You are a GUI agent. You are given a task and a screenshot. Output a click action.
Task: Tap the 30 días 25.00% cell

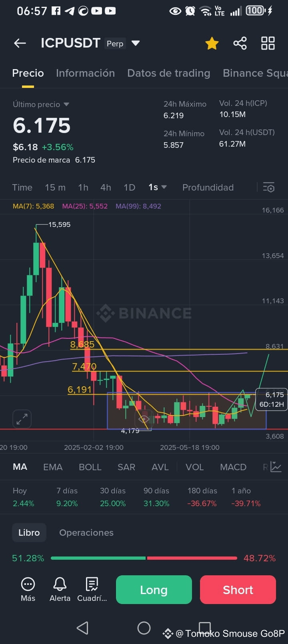click(x=113, y=497)
